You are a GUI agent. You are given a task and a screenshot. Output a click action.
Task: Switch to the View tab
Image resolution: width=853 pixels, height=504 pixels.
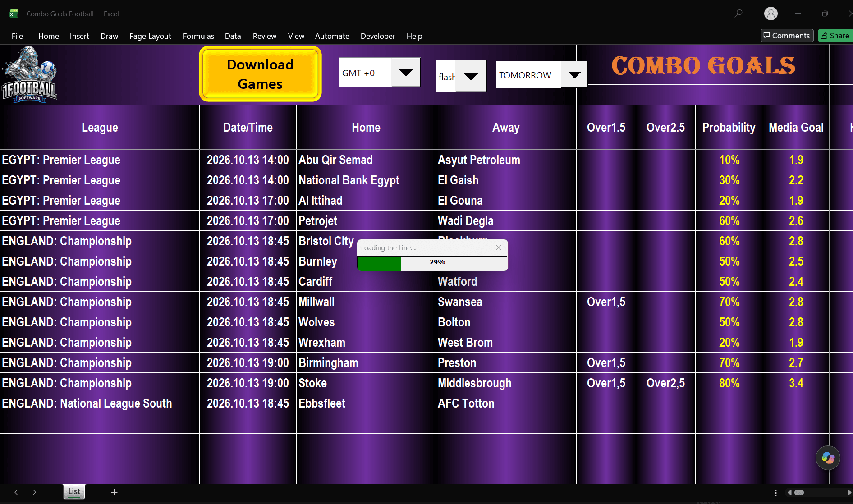click(296, 36)
